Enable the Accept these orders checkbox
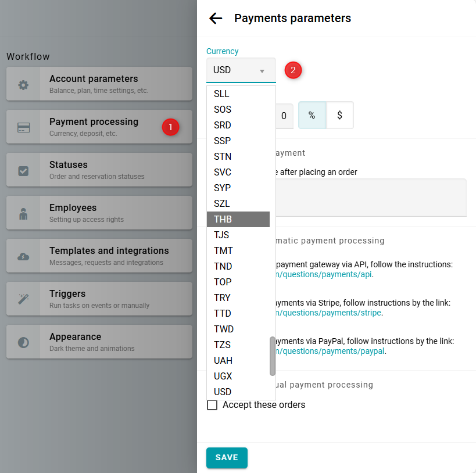476x473 pixels. tap(212, 405)
